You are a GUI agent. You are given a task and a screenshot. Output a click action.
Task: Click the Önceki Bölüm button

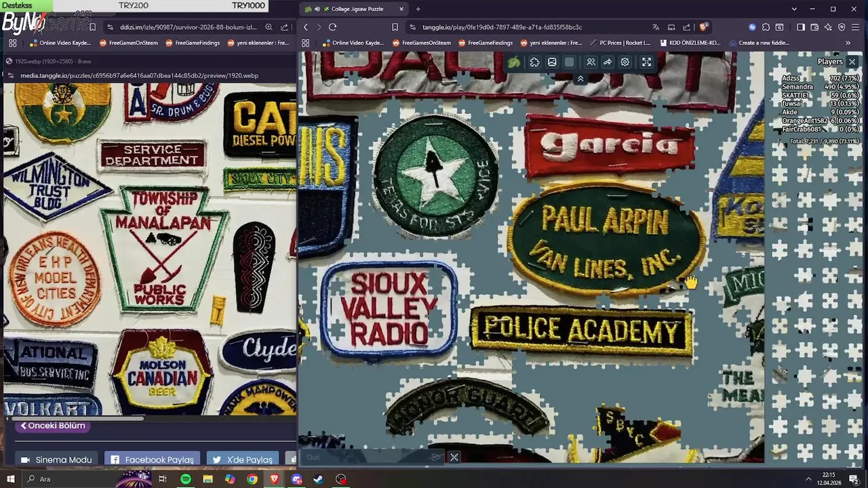click(x=53, y=426)
